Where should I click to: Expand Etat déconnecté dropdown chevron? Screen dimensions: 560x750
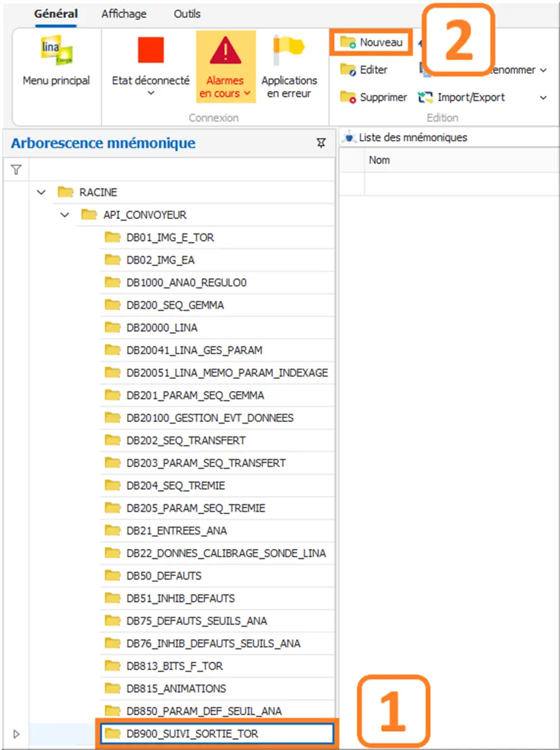coord(151,93)
